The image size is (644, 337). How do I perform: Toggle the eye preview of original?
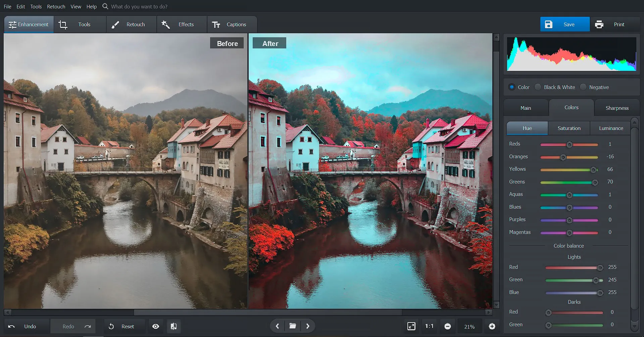click(156, 326)
